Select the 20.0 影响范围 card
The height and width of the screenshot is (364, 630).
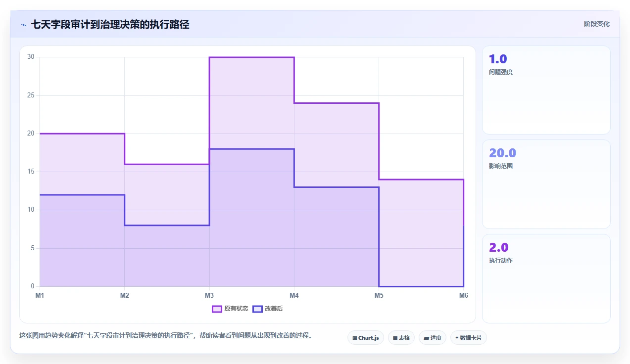click(546, 184)
